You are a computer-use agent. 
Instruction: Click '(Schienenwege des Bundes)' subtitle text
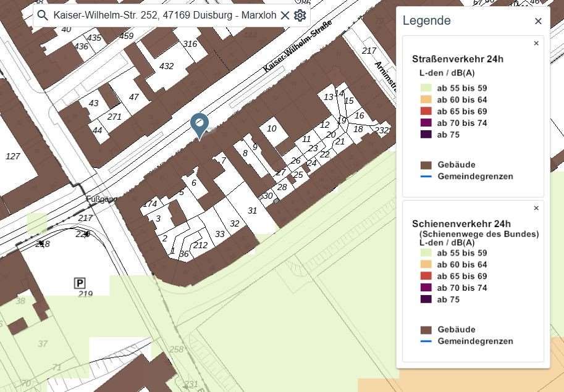[479, 234]
